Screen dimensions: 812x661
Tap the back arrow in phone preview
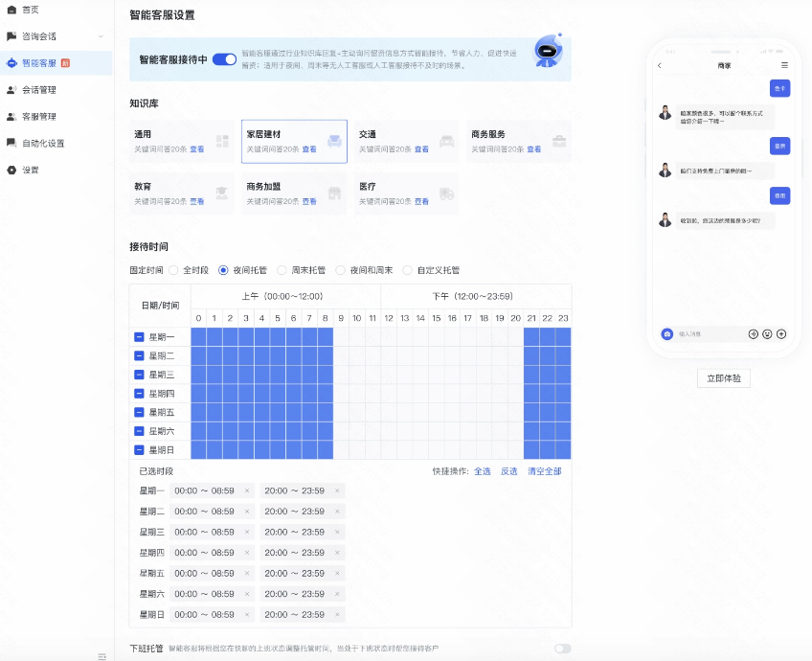[660, 65]
